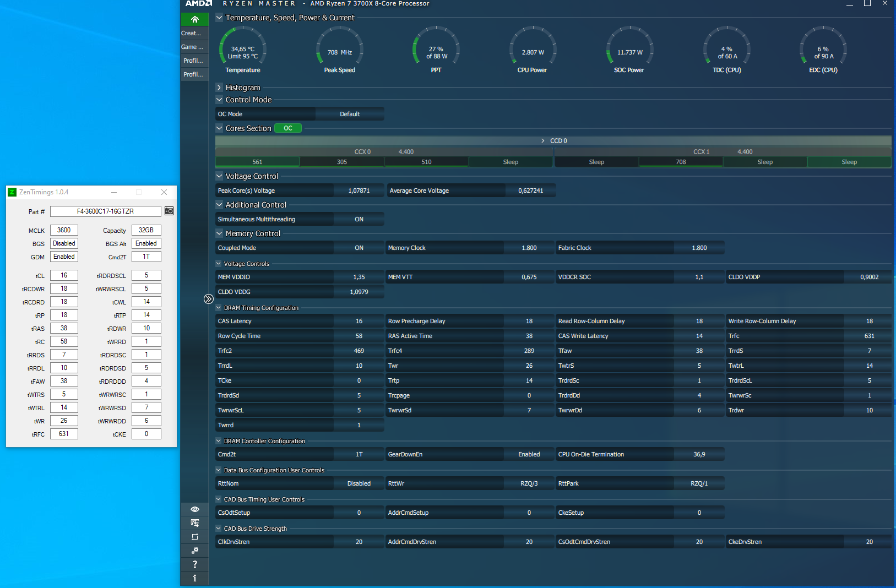Toggle the green OC button in Cores Section
The width and height of the screenshot is (896, 588).
[288, 128]
